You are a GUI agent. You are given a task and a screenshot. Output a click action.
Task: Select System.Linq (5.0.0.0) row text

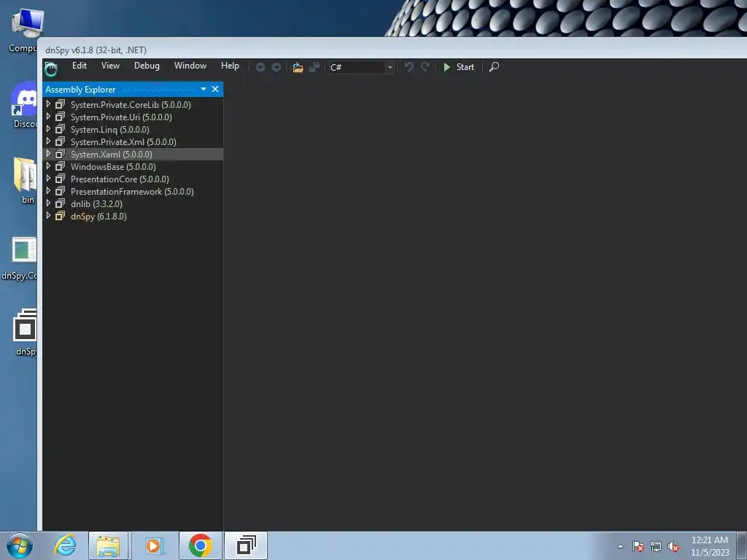point(109,130)
